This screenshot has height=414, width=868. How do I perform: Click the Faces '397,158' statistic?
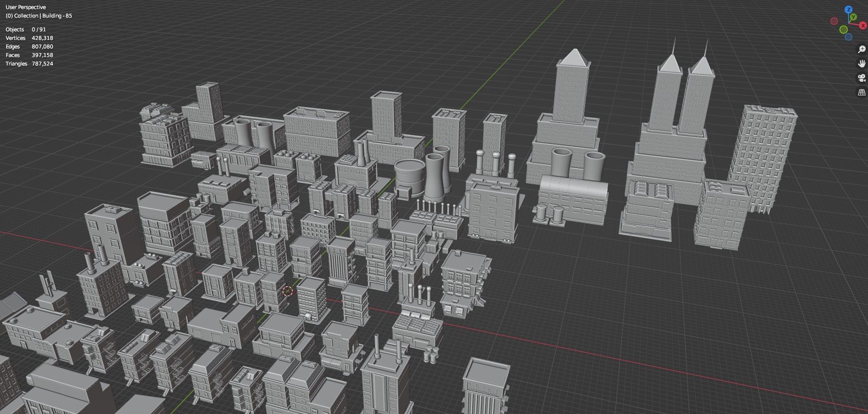(x=42, y=55)
